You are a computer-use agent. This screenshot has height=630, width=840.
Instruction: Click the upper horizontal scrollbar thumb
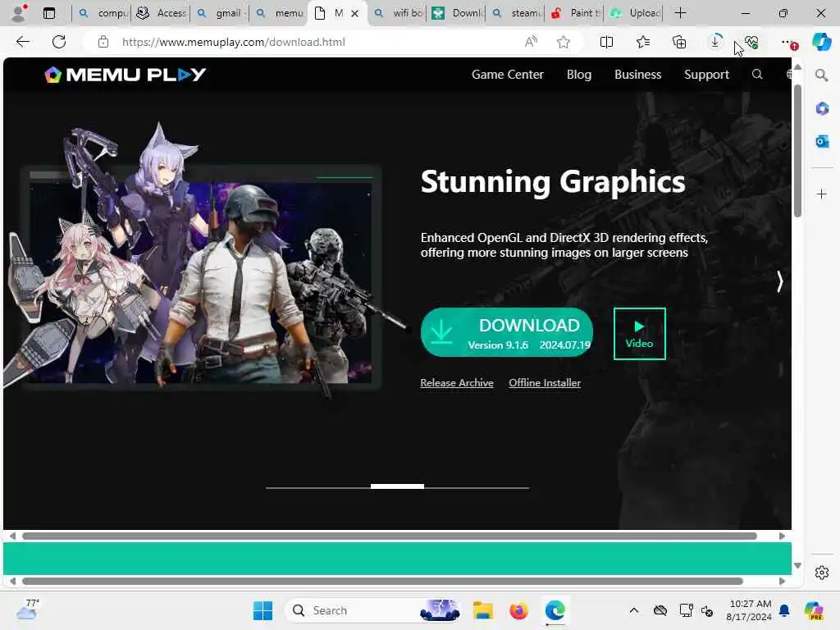[390, 536]
